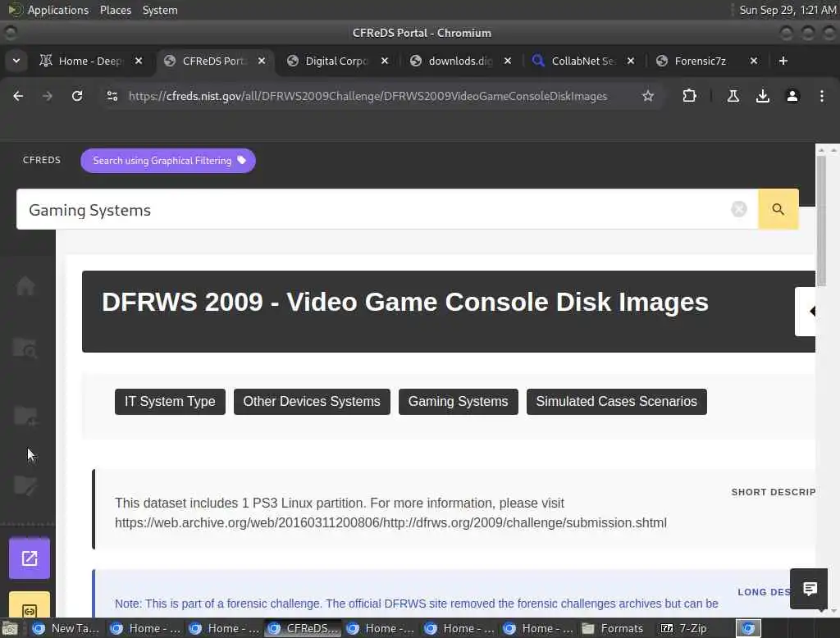Viewport: 840px width, 638px height.
Task: Open site information icon in address bar
Action: (112, 96)
